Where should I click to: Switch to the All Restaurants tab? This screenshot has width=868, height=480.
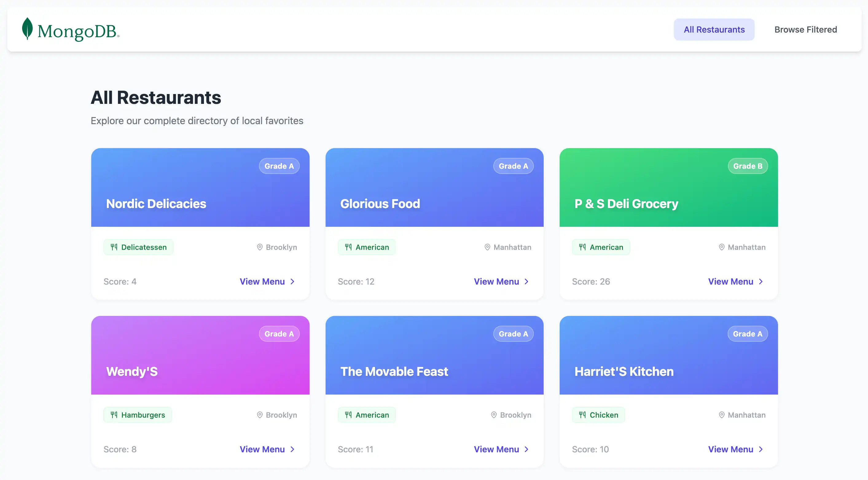(x=714, y=29)
